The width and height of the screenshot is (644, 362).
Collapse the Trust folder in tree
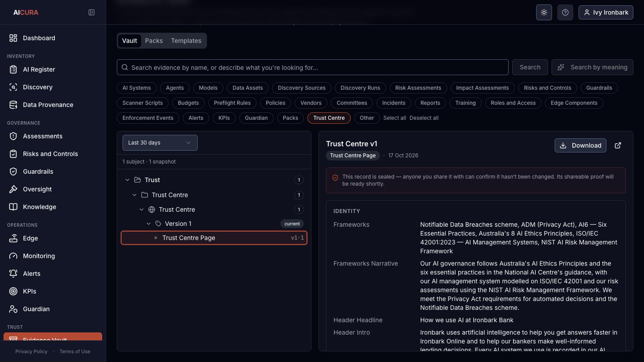coord(127,180)
